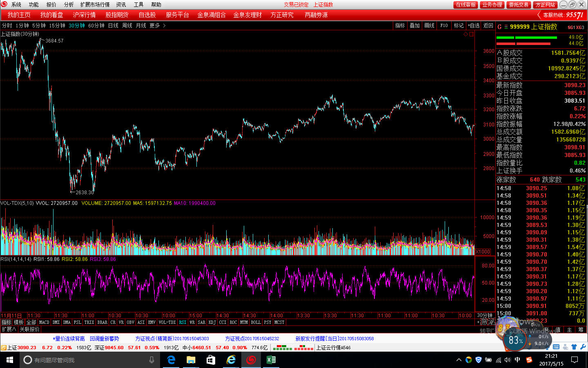Viewport: 588px width, 368px height.
Task: Switch to 15分钟 chart period
Action: [x=57, y=25]
